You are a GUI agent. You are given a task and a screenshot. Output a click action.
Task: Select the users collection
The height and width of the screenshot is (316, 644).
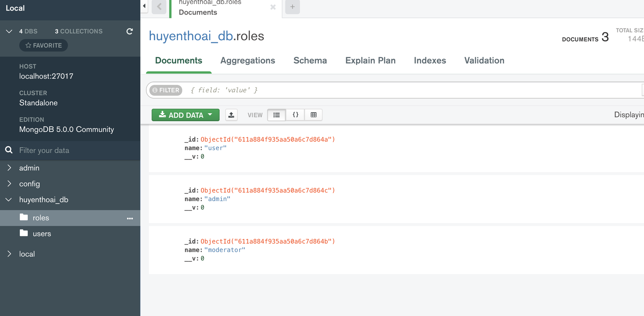42,234
